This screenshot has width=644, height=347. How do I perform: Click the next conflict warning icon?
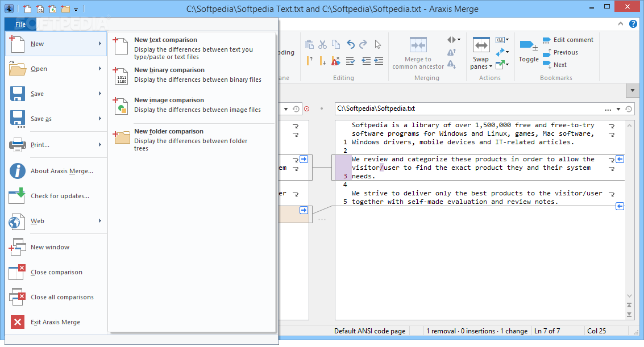click(x=451, y=64)
